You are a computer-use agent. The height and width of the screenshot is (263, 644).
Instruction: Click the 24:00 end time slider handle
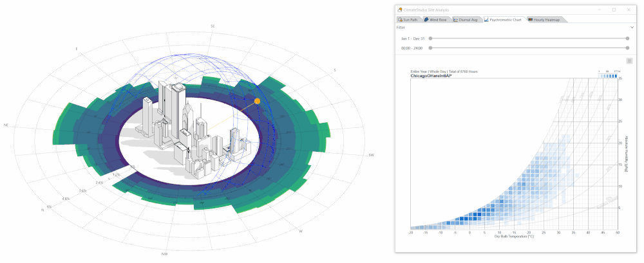(627, 48)
